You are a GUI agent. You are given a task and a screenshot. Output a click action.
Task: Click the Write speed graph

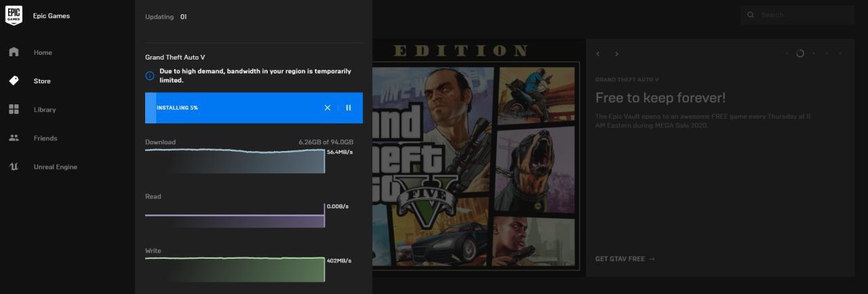pyautogui.click(x=235, y=269)
